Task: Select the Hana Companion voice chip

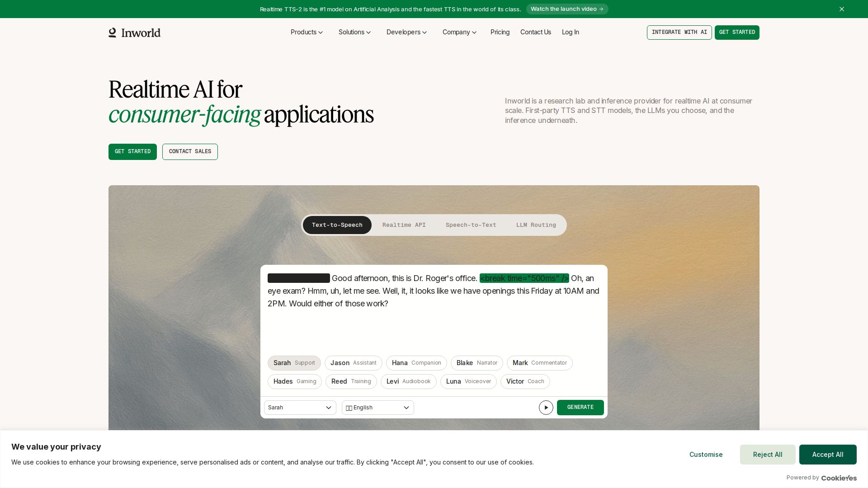Action: (x=416, y=363)
